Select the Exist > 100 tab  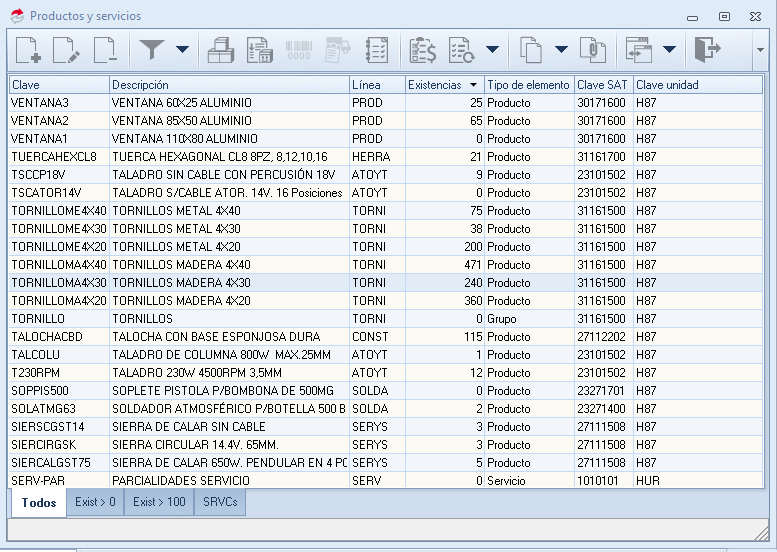coord(159,502)
